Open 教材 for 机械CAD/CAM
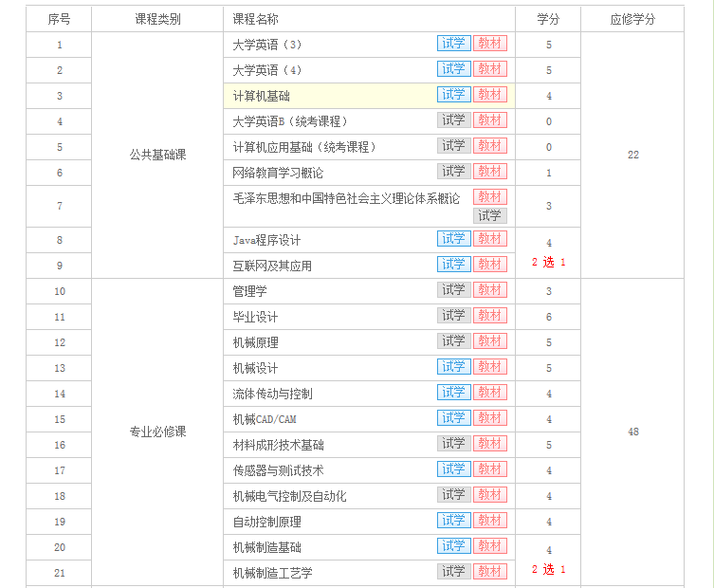Image resolution: width=714 pixels, height=588 pixels. point(490,418)
